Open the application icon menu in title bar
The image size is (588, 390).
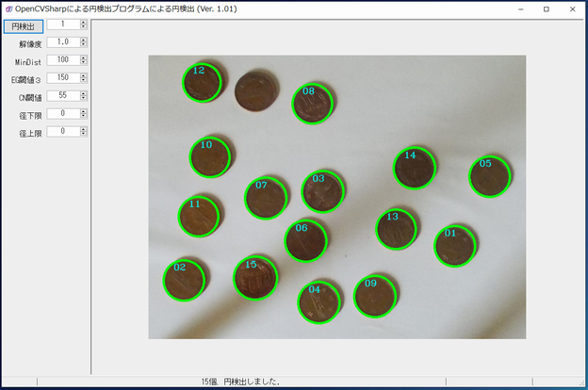click(8, 9)
